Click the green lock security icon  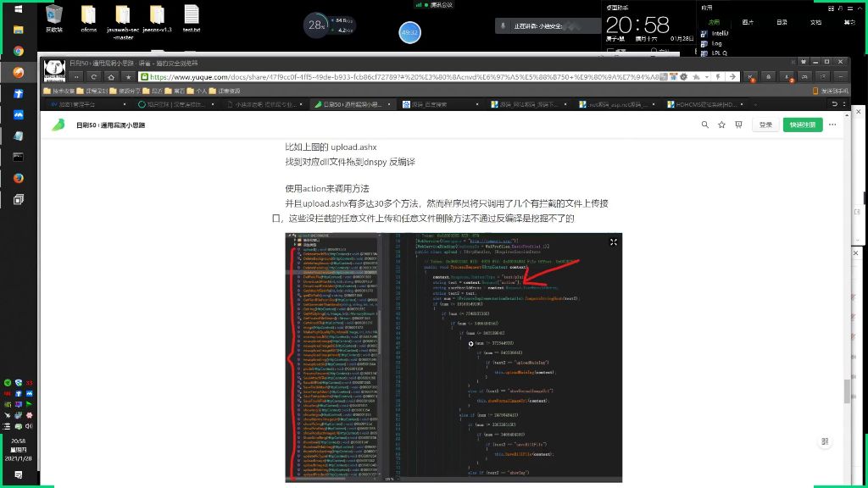click(x=144, y=77)
